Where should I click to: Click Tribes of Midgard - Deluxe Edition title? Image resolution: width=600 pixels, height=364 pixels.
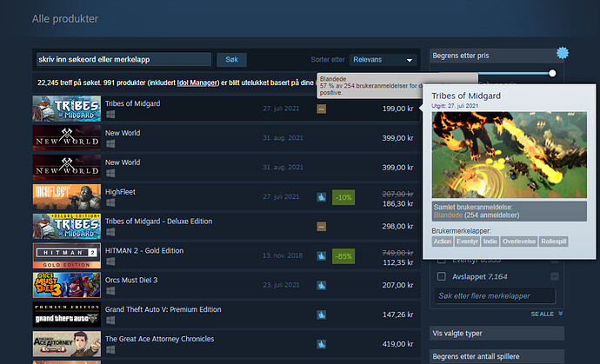(158, 221)
